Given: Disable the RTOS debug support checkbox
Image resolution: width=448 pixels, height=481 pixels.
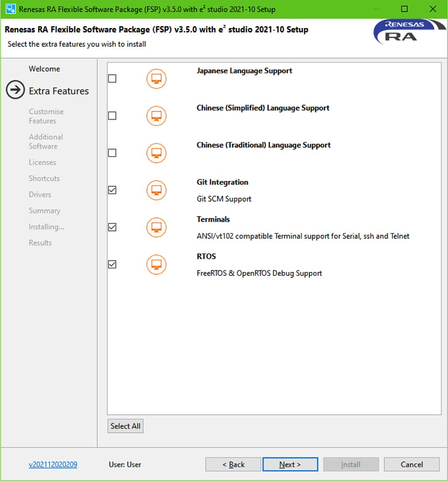Looking at the screenshot, I should tap(112, 264).
